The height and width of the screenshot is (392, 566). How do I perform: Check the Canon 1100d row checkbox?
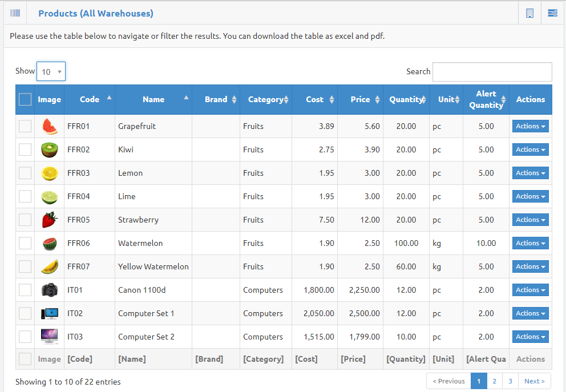click(x=25, y=290)
